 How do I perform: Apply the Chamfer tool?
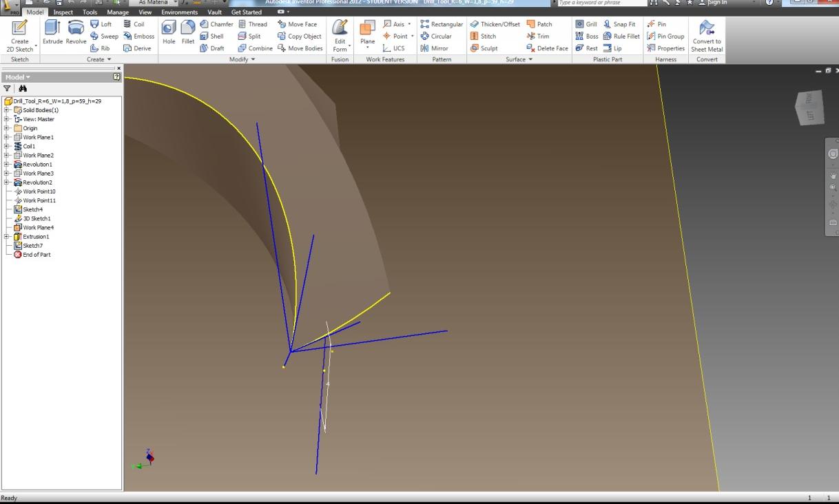[217, 24]
